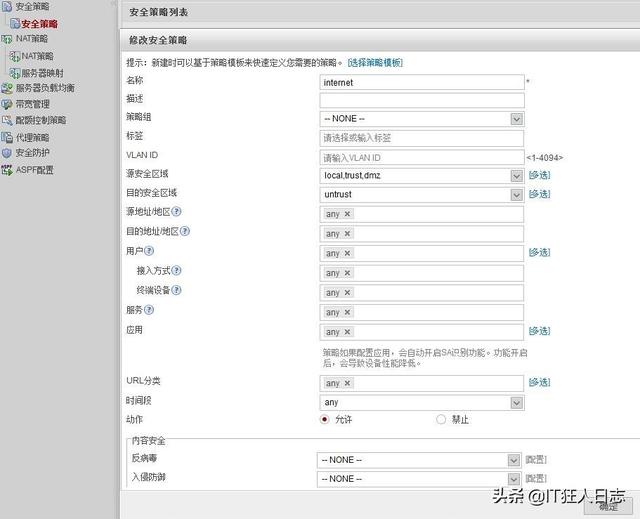This screenshot has height=519, width=640.
Task: Click the 服务器映射 icon in sidebar
Action: click(x=15, y=73)
